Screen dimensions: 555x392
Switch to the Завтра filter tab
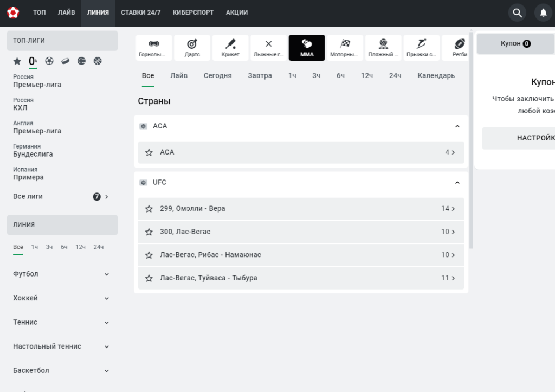(260, 76)
